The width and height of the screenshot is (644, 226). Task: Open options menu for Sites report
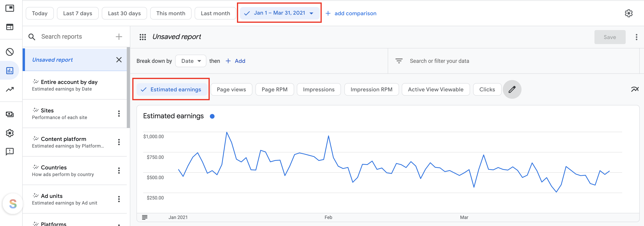(x=119, y=114)
